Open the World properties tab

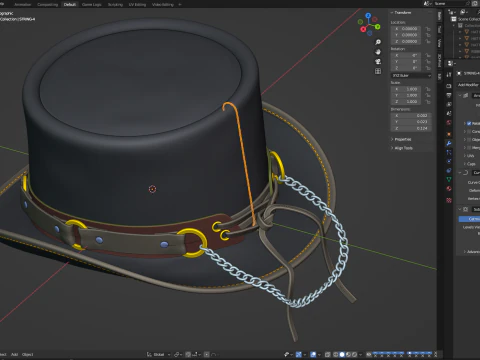pyautogui.click(x=449, y=123)
